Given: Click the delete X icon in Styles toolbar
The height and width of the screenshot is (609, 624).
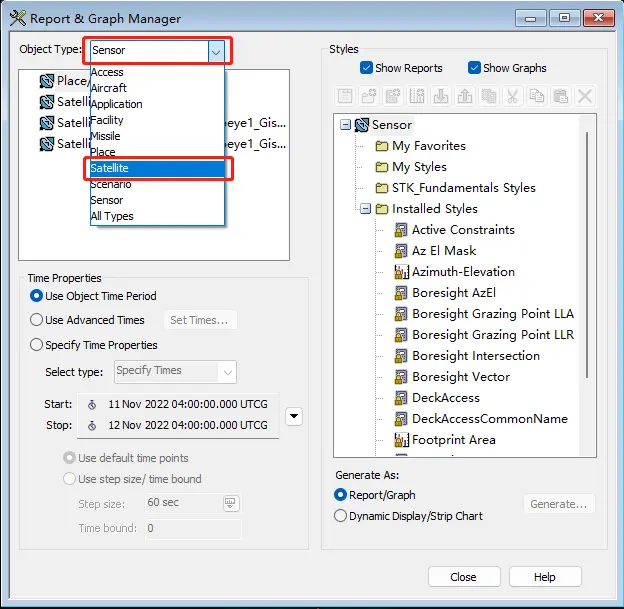Looking at the screenshot, I should (585, 97).
